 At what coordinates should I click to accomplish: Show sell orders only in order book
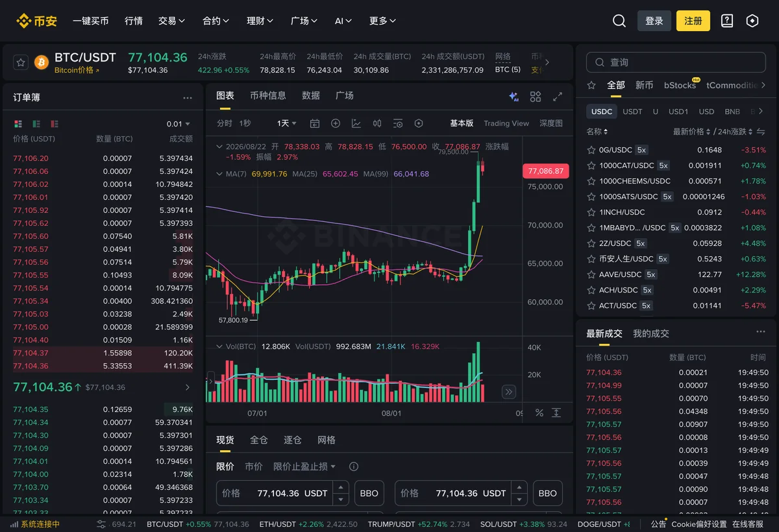click(55, 124)
